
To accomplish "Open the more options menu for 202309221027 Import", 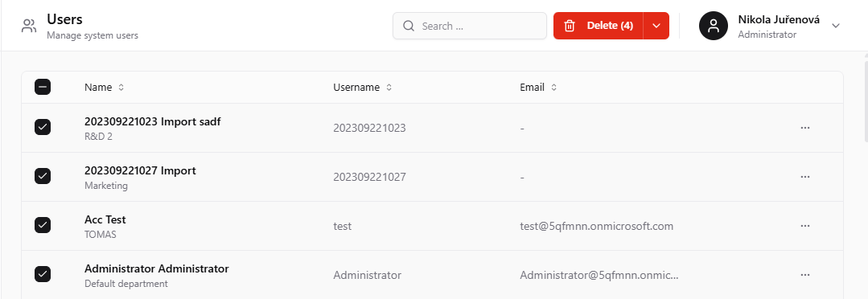I will click(805, 177).
